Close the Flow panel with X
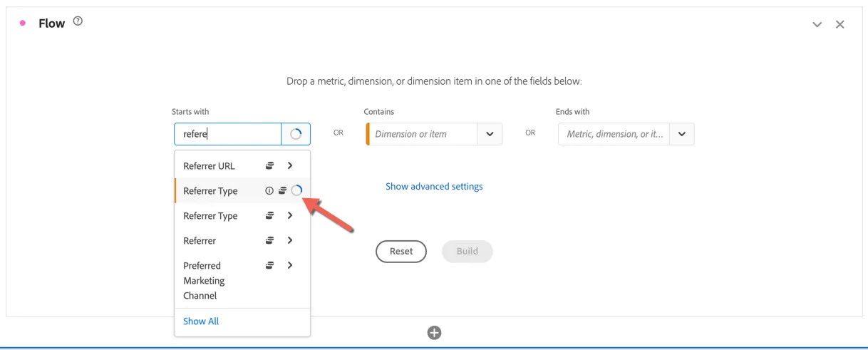Viewport: 868px width, 350px height. [840, 24]
